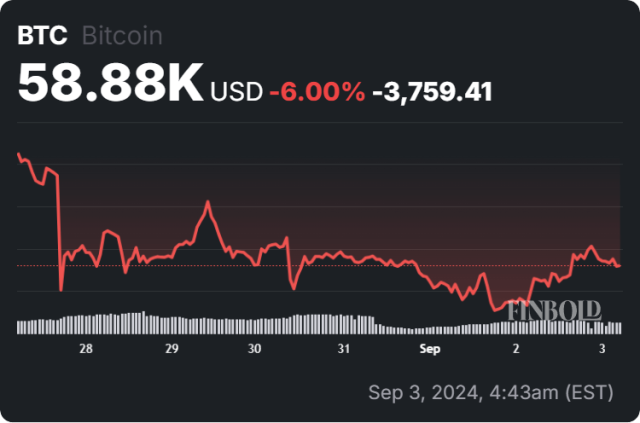Screen dimensions: 640x423
Task: Click the price peak between 29 and 30
Action: [208, 202]
